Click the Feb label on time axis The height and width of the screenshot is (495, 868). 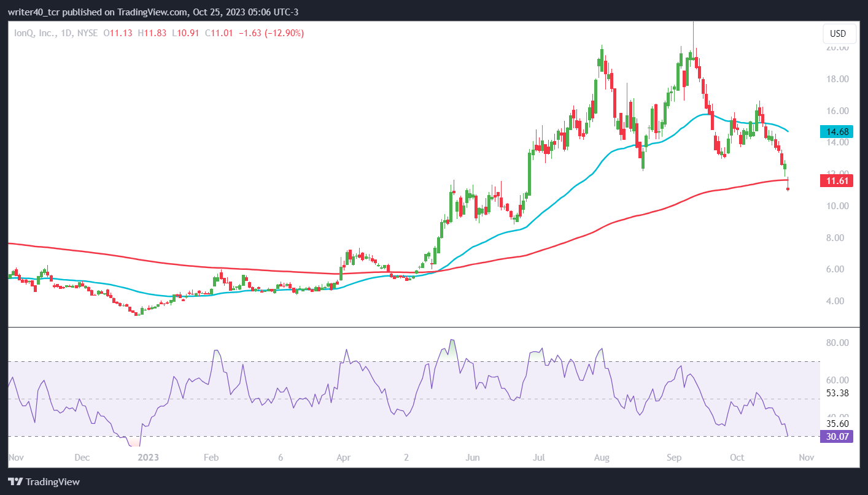coord(211,458)
